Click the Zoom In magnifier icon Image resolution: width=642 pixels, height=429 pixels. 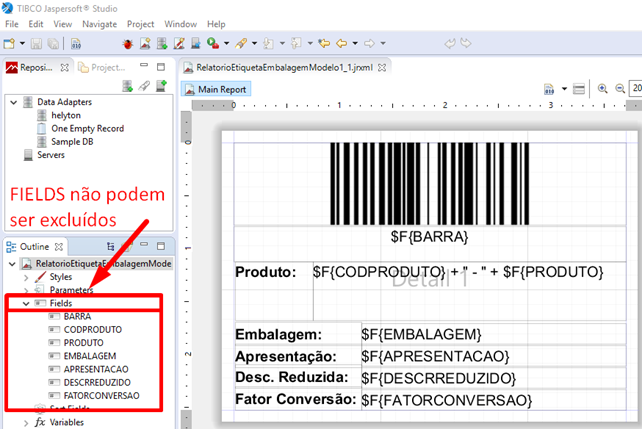pyautogui.click(x=602, y=88)
